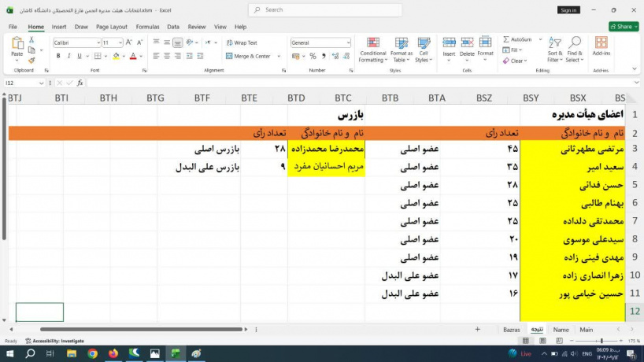Apply the red Font Color
Screen dimensions: 644x362
click(x=133, y=56)
